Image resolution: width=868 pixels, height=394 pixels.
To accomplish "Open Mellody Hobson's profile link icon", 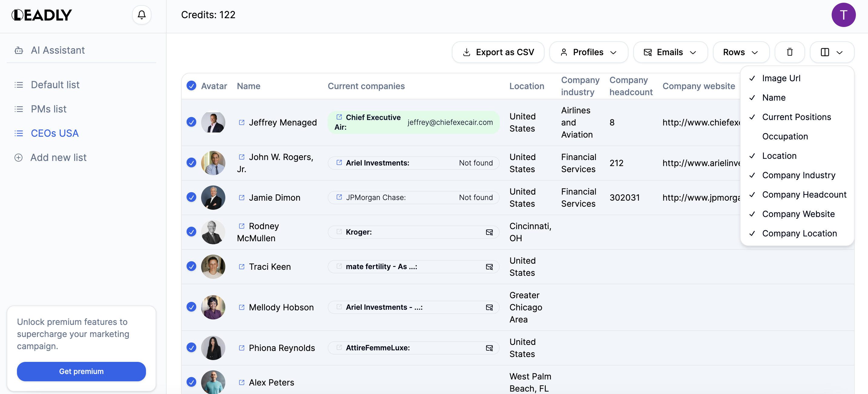I will point(242,307).
